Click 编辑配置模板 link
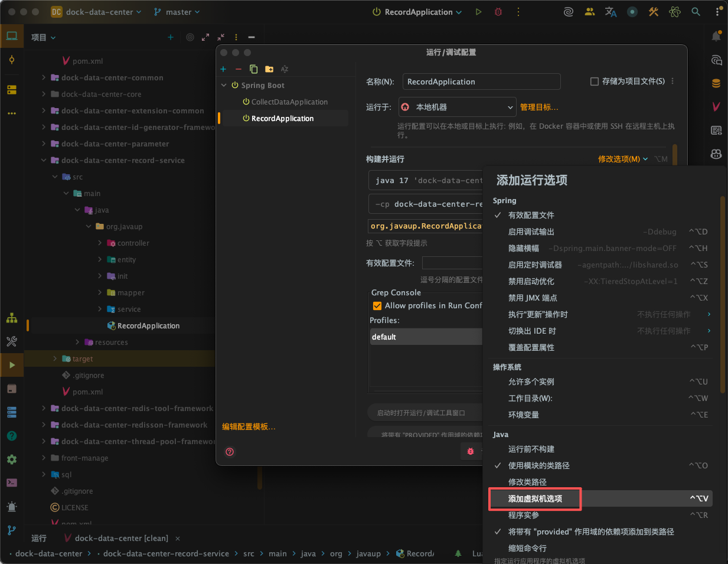The image size is (728, 564). tap(249, 426)
